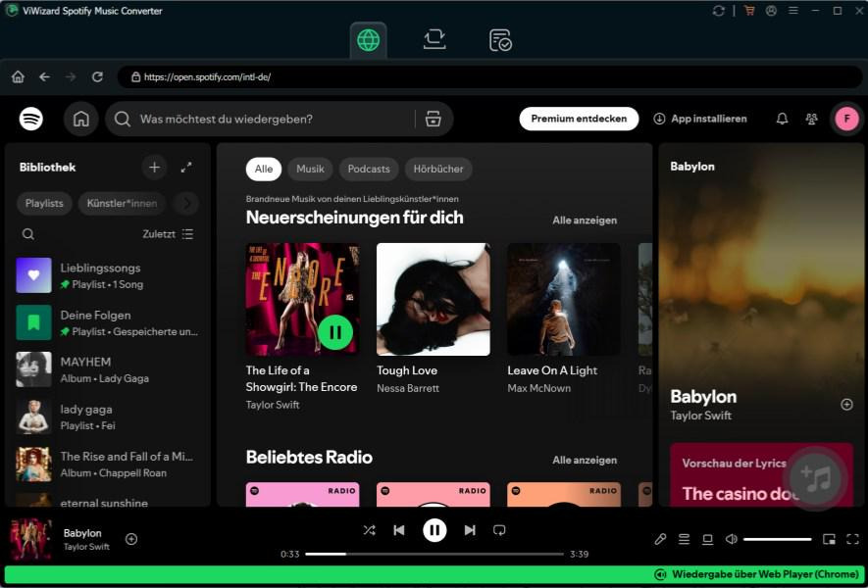Viewport: 868px width, 588px height.
Task: Open the lady gaga playlist by Fei
Action: pos(108,417)
